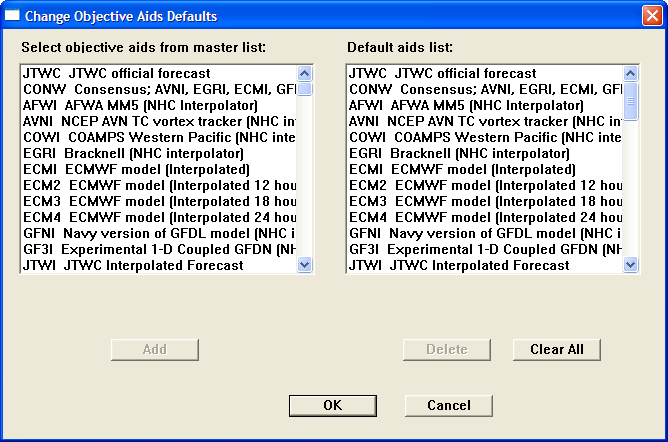
Task: Click master list scrollbar down arrow
Action: point(305,264)
